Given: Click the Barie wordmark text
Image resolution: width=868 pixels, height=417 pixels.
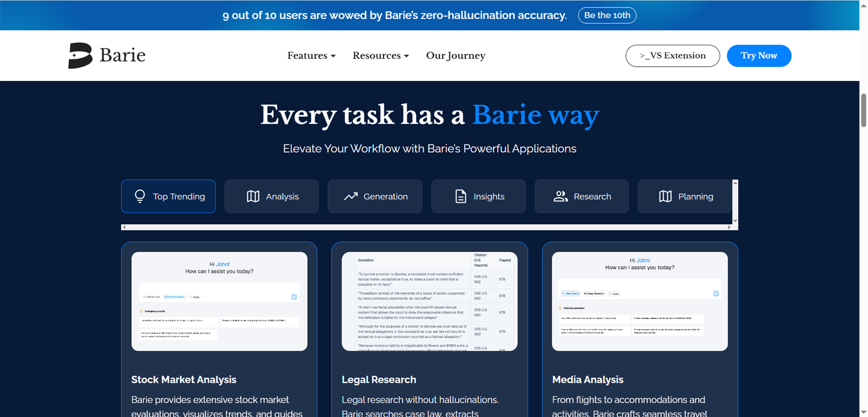Looking at the screenshot, I should 123,55.
